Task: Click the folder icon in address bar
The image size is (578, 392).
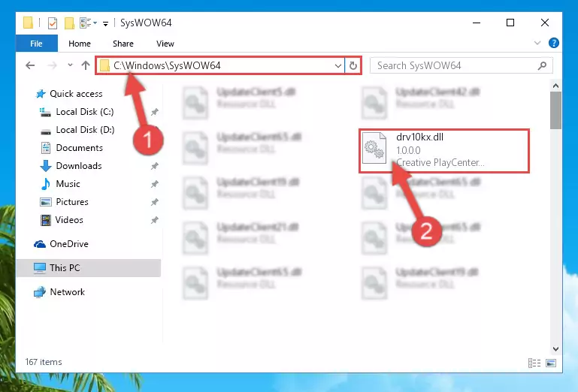Action: tap(104, 65)
